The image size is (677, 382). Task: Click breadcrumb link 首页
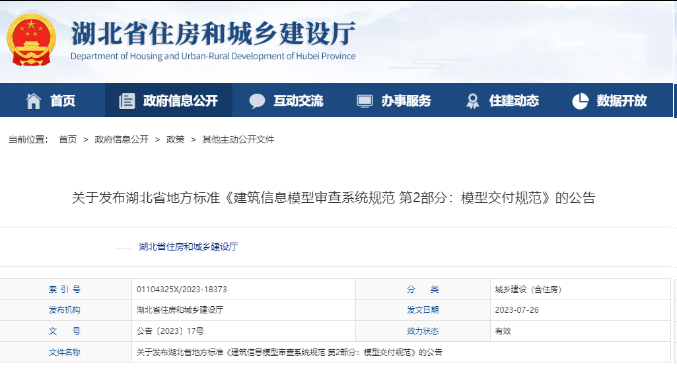click(x=68, y=139)
